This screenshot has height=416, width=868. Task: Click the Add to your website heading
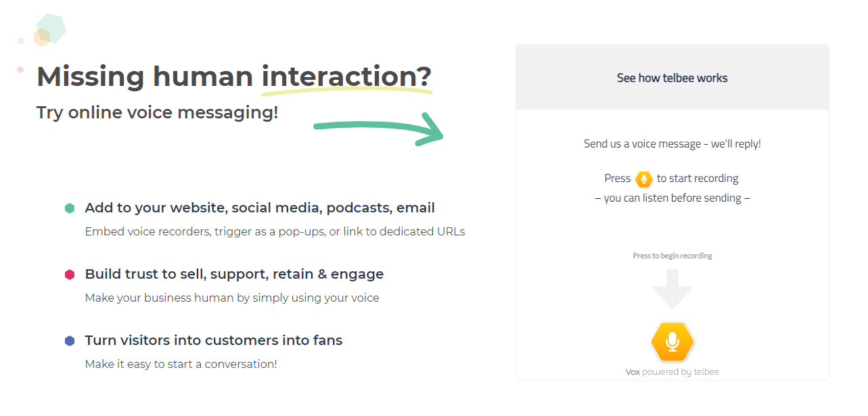pyautogui.click(x=260, y=208)
